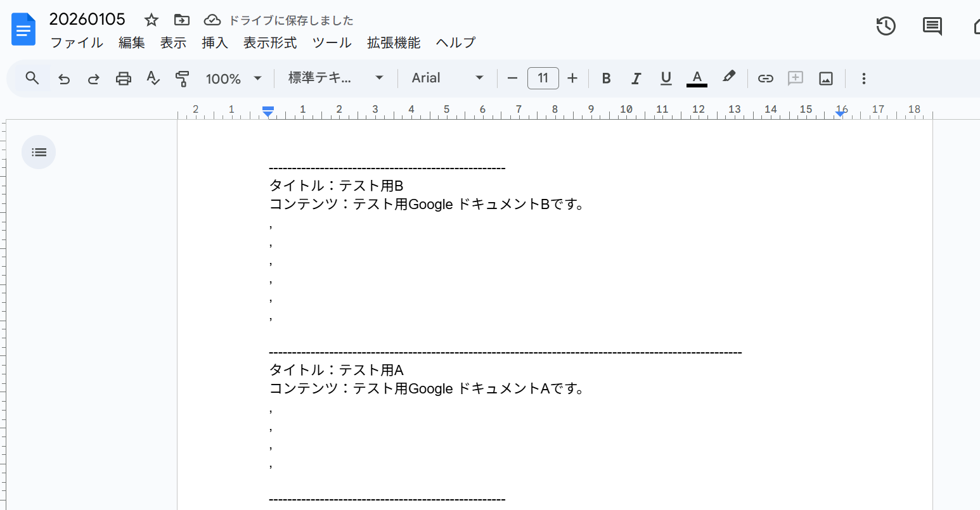Open the spell check tool
980x510 pixels.
tap(153, 79)
